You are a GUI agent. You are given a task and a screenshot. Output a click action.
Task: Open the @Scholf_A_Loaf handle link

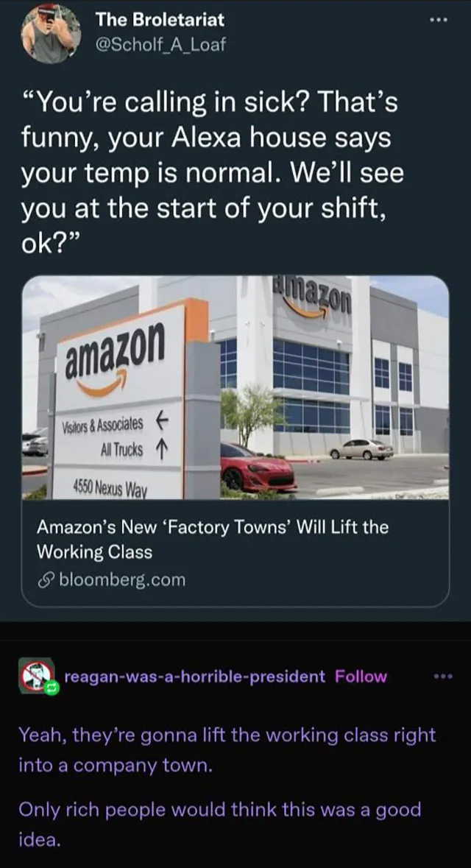pyautogui.click(x=160, y=45)
